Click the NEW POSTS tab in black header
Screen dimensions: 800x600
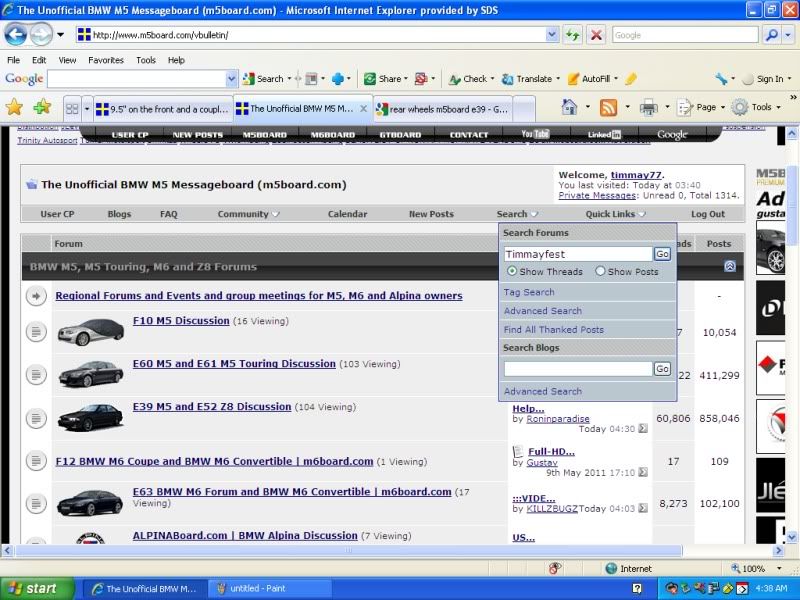click(x=197, y=135)
